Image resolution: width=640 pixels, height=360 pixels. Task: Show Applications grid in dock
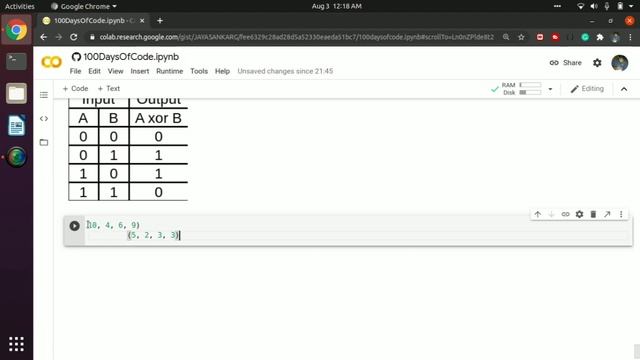[x=16, y=344]
